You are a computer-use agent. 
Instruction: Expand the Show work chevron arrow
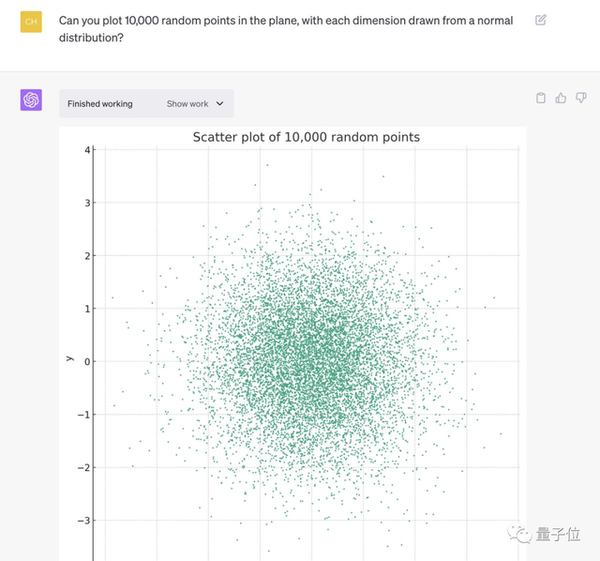pyautogui.click(x=220, y=104)
